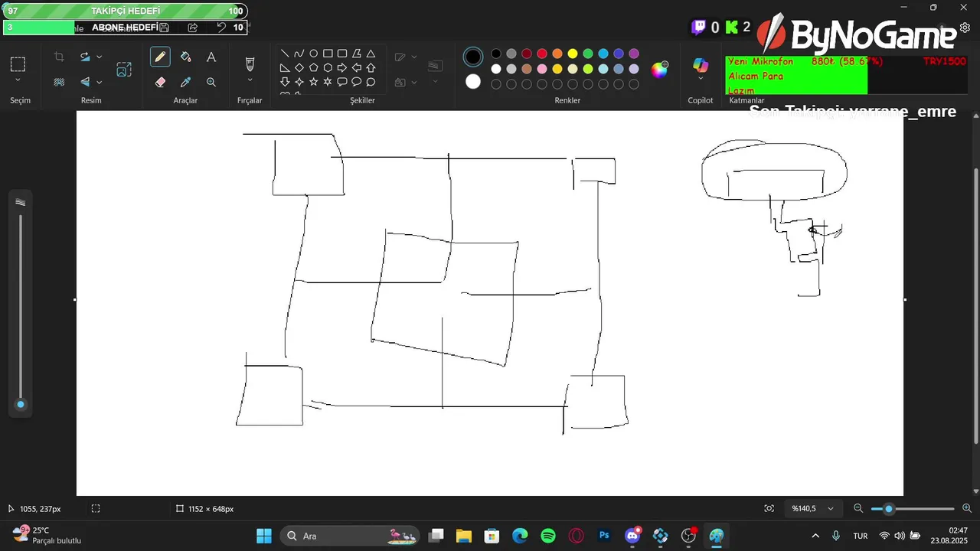Click the fit to window icon

769,508
